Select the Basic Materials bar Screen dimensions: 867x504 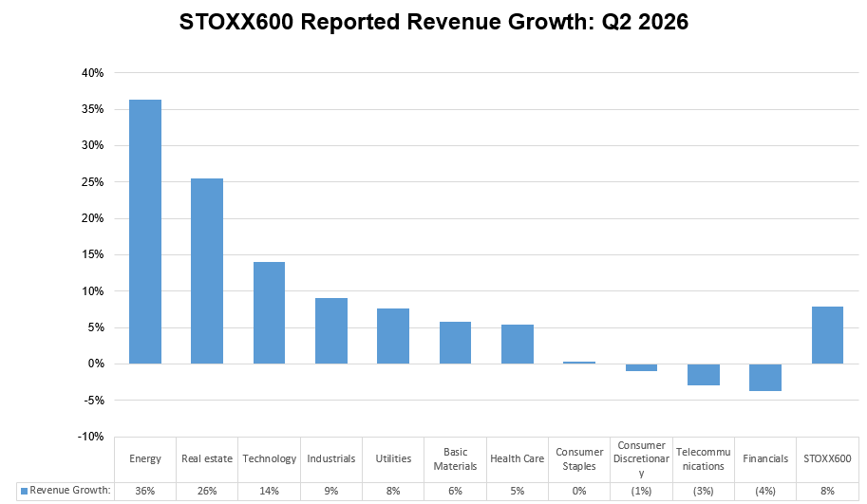455,343
